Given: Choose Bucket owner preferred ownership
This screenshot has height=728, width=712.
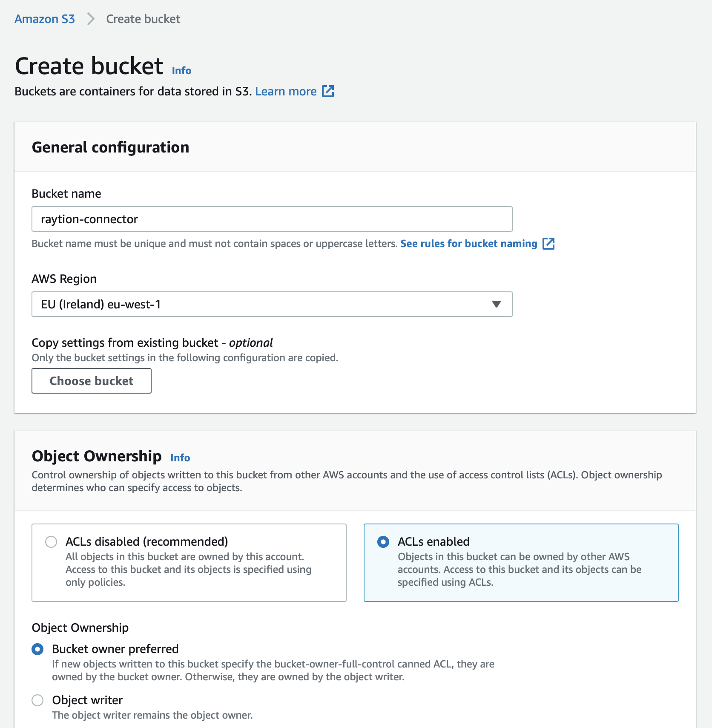Looking at the screenshot, I should pos(37,649).
